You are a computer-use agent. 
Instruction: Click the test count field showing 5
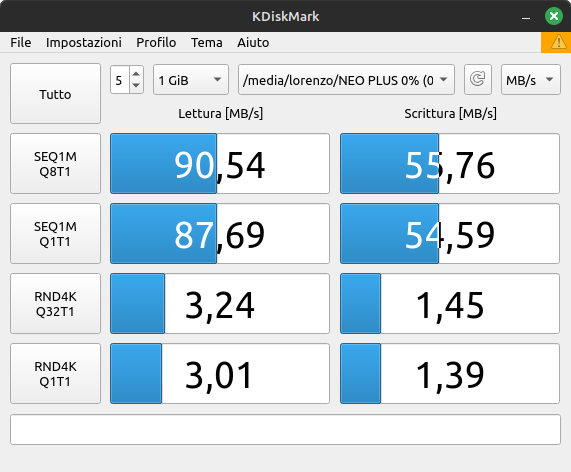click(120, 80)
